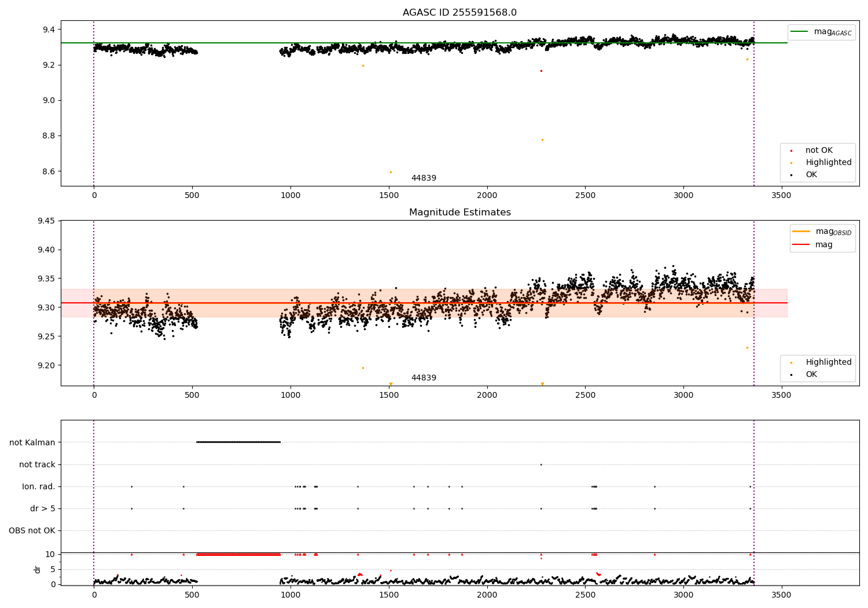The height and width of the screenshot is (608, 868).
Task: Click the 'Magnitude Estimates' subplot title
Action: click(459, 213)
